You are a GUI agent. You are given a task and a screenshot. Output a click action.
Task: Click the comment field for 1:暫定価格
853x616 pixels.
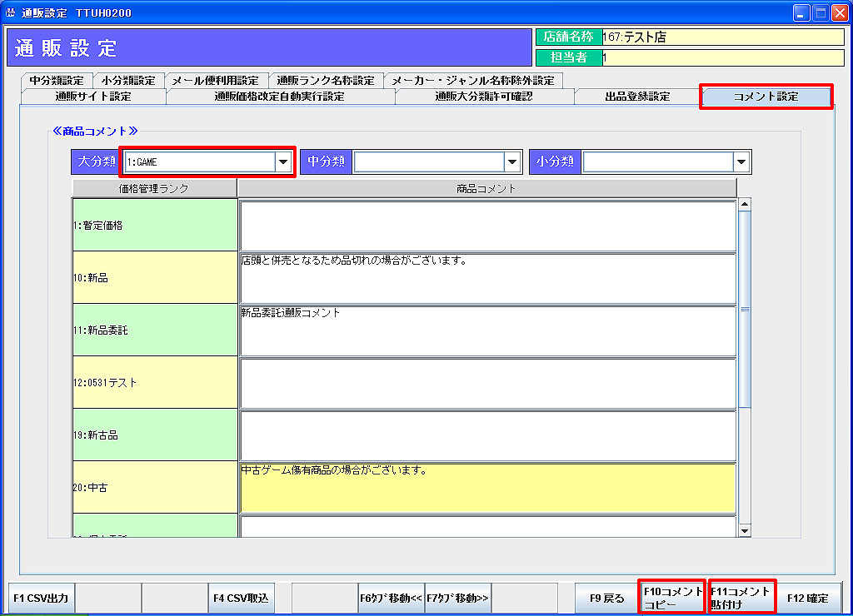pyautogui.click(x=487, y=226)
